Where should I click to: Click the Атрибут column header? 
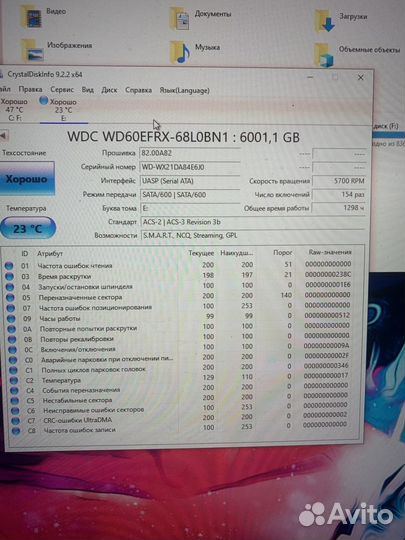coord(50,253)
